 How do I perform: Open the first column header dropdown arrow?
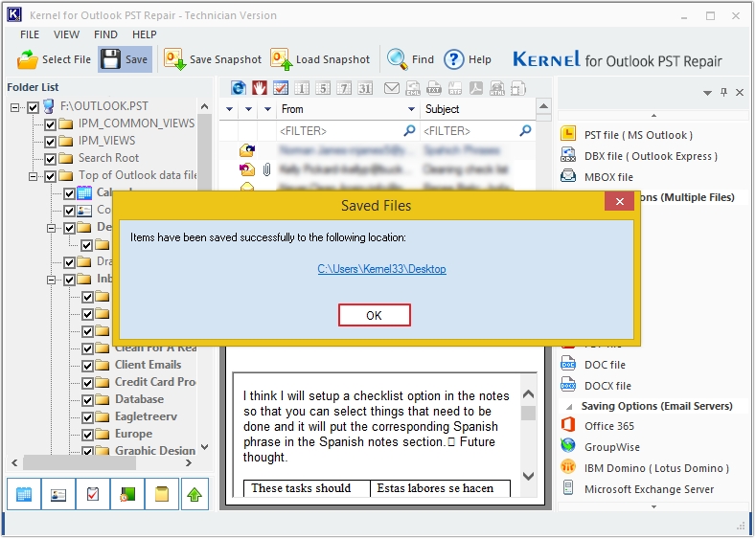tap(230, 109)
